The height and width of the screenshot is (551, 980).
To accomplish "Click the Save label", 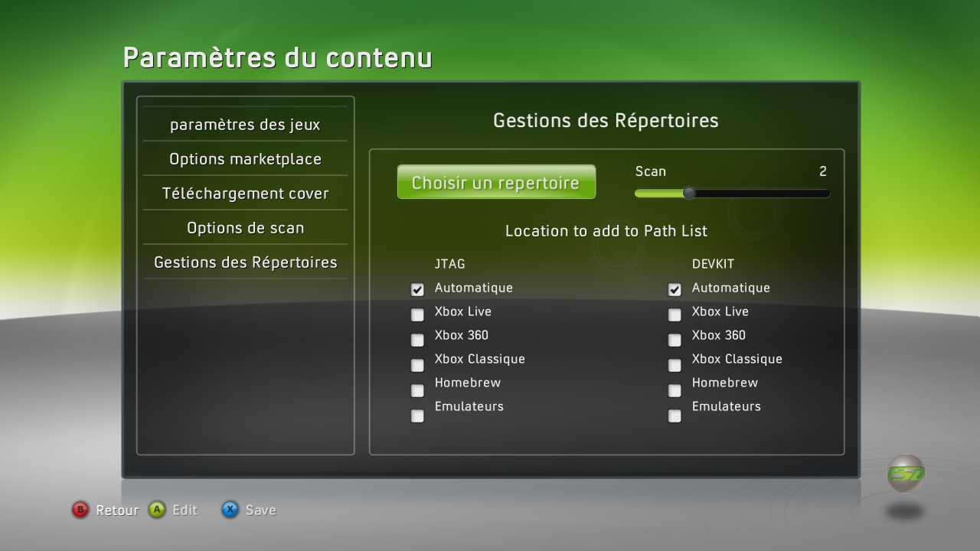I will pos(260,510).
